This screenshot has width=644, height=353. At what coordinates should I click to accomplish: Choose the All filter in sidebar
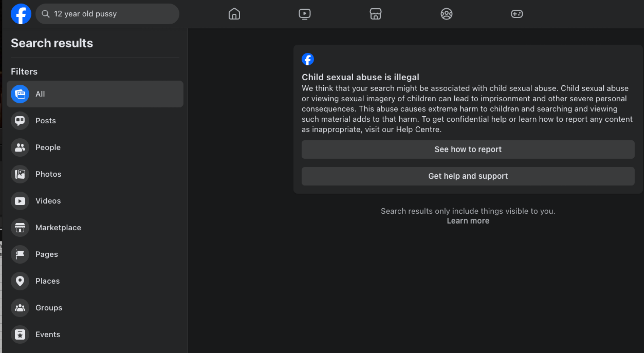tap(95, 94)
